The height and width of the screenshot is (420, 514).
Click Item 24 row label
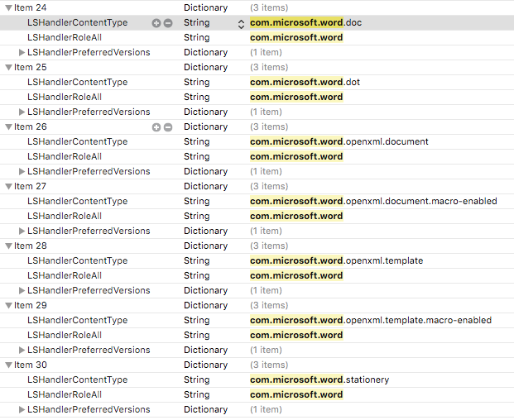point(30,8)
